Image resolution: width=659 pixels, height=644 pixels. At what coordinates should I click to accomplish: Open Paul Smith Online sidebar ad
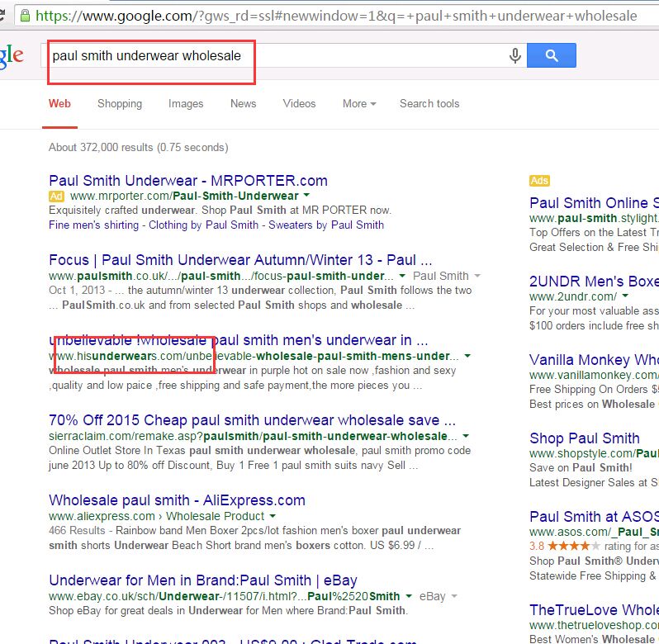pyautogui.click(x=594, y=203)
